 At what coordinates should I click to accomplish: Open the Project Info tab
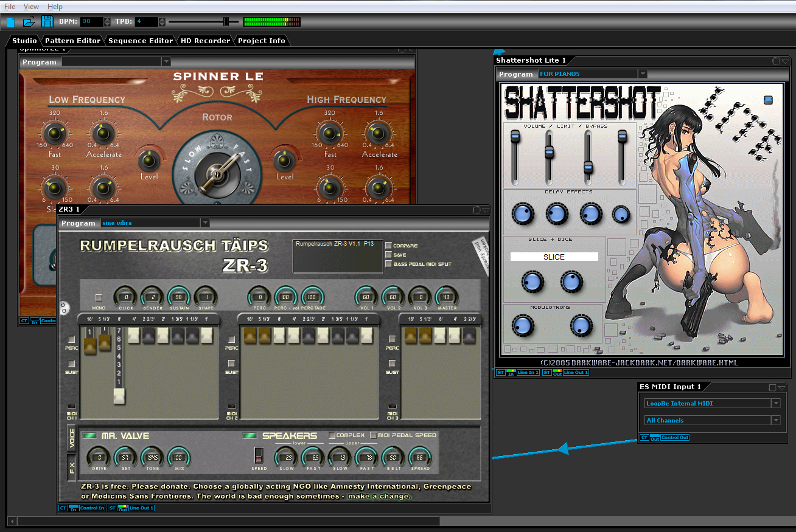(x=262, y=41)
